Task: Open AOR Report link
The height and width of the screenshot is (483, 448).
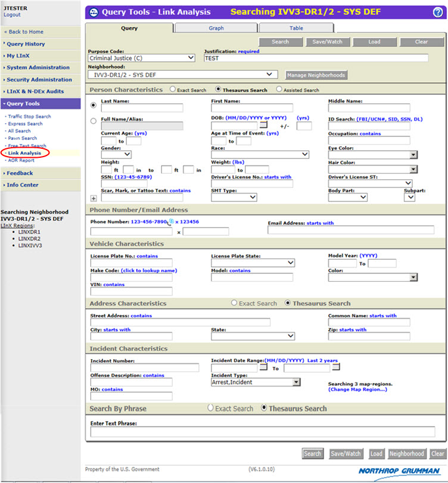Action: pos(21,160)
